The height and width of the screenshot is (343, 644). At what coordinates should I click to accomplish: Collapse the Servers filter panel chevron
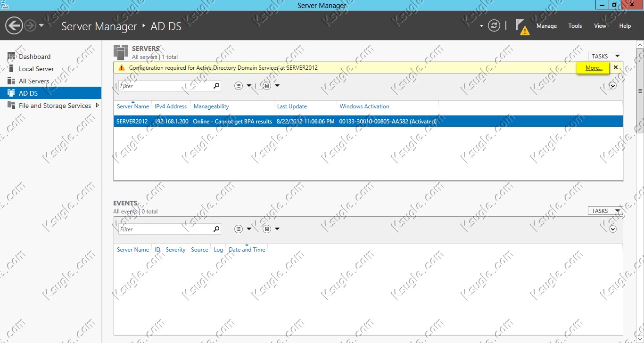click(612, 86)
